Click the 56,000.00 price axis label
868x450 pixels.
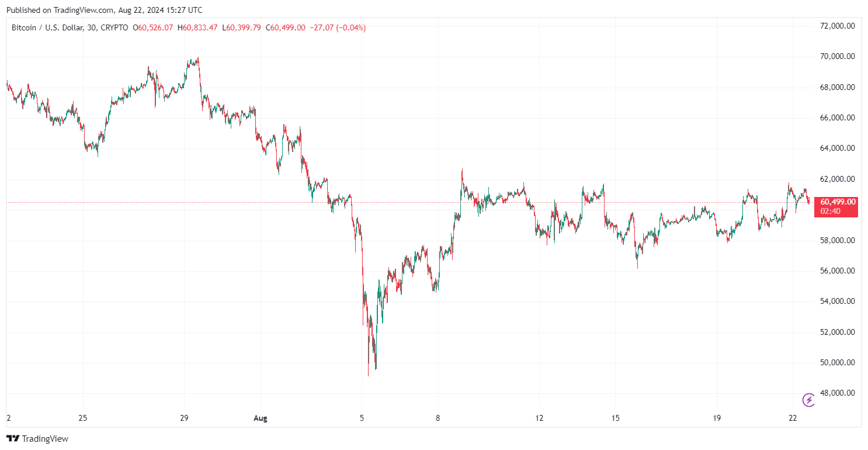pos(838,271)
